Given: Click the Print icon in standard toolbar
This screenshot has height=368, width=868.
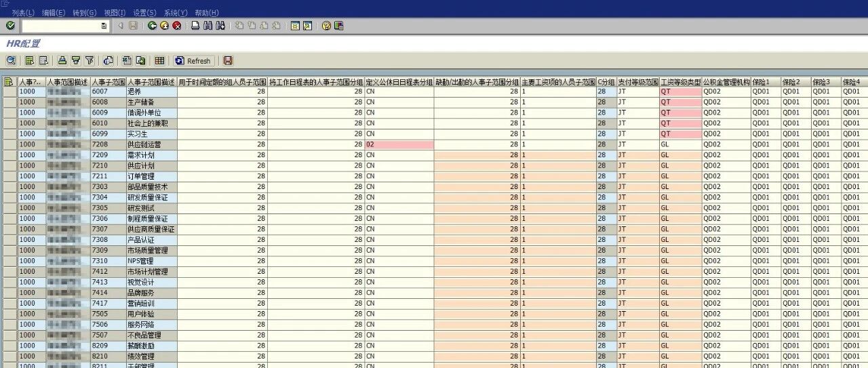Looking at the screenshot, I should pos(195,26).
